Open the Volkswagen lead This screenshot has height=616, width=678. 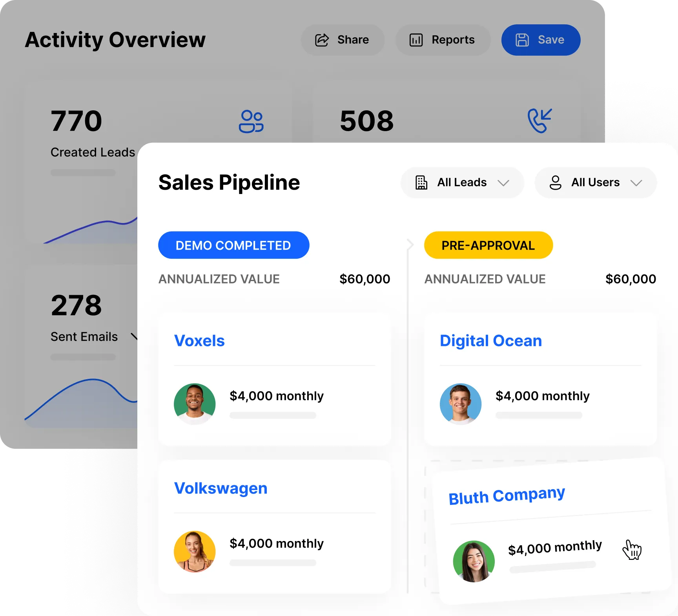click(x=221, y=488)
